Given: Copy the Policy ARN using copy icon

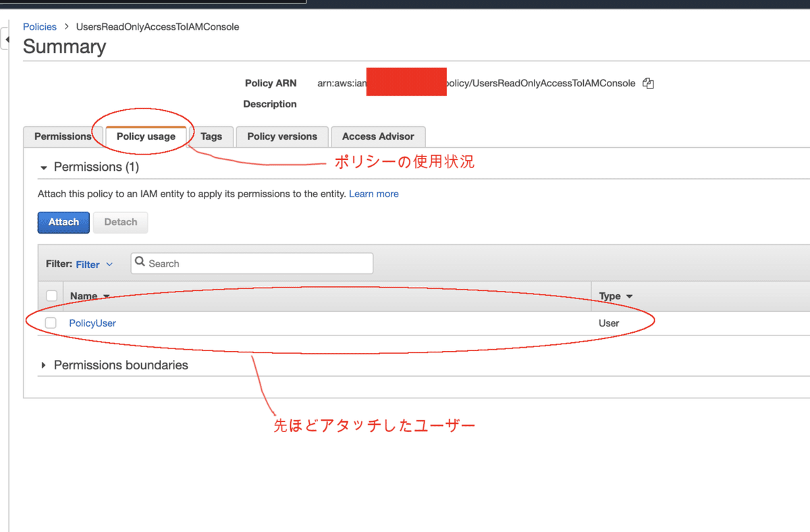Looking at the screenshot, I should click(x=647, y=82).
